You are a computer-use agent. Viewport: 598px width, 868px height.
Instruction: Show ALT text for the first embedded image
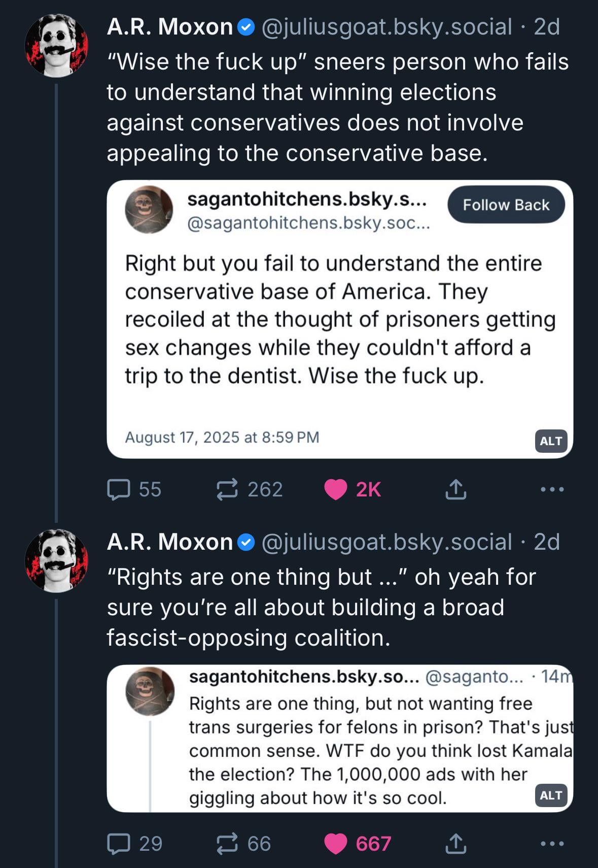pyautogui.click(x=551, y=441)
